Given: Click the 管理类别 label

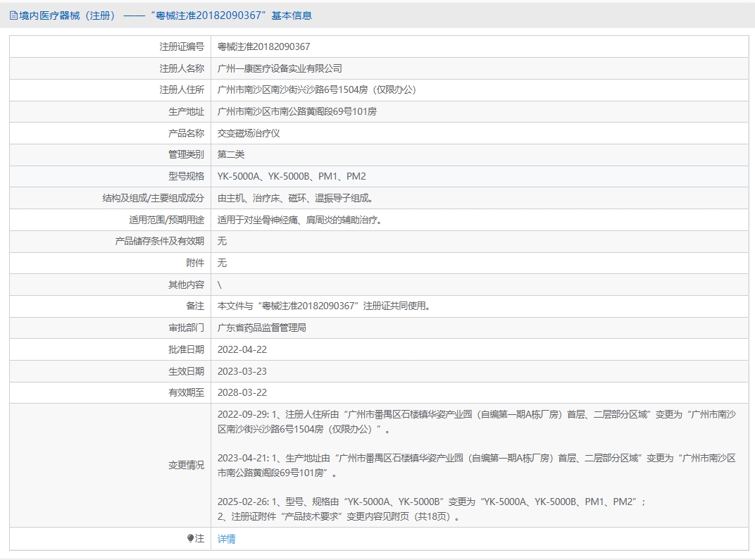Looking at the screenshot, I should [x=187, y=154].
